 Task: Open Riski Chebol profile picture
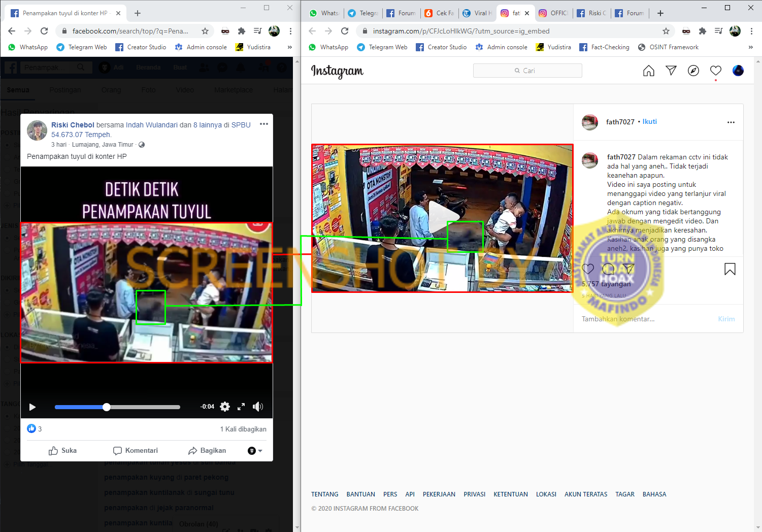pos(37,130)
